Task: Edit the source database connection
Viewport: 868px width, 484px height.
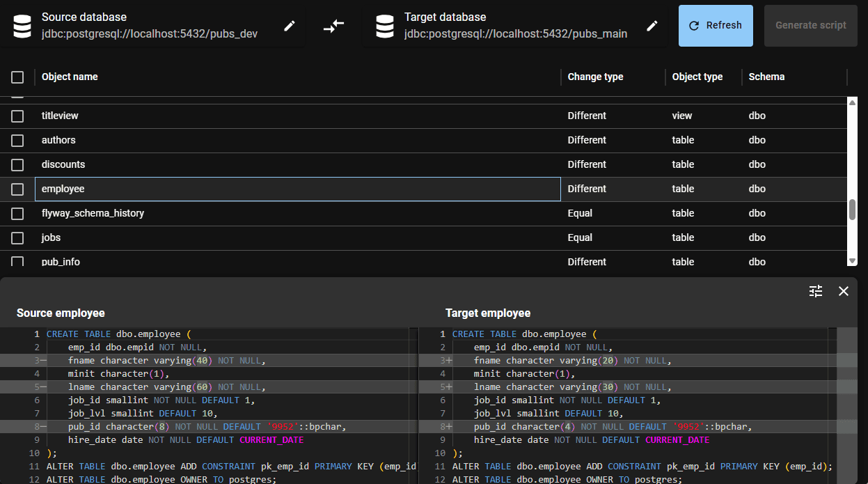Action: click(290, 25)
